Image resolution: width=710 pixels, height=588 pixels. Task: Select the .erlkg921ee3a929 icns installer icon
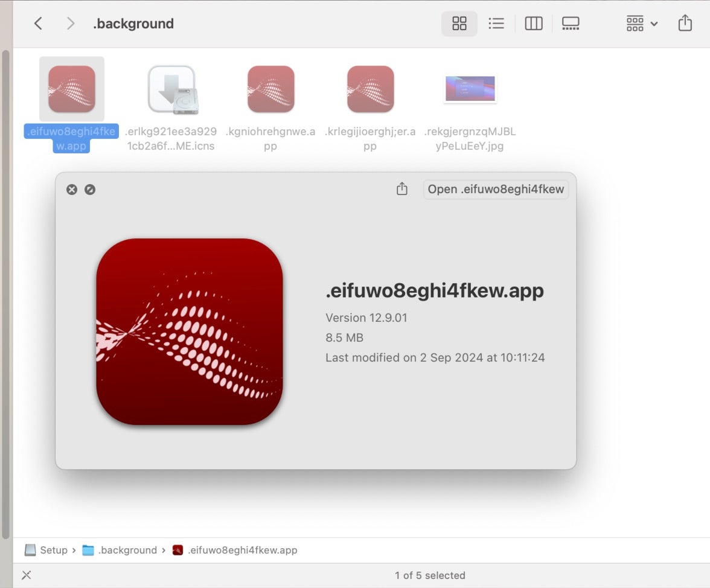[171, 89]
